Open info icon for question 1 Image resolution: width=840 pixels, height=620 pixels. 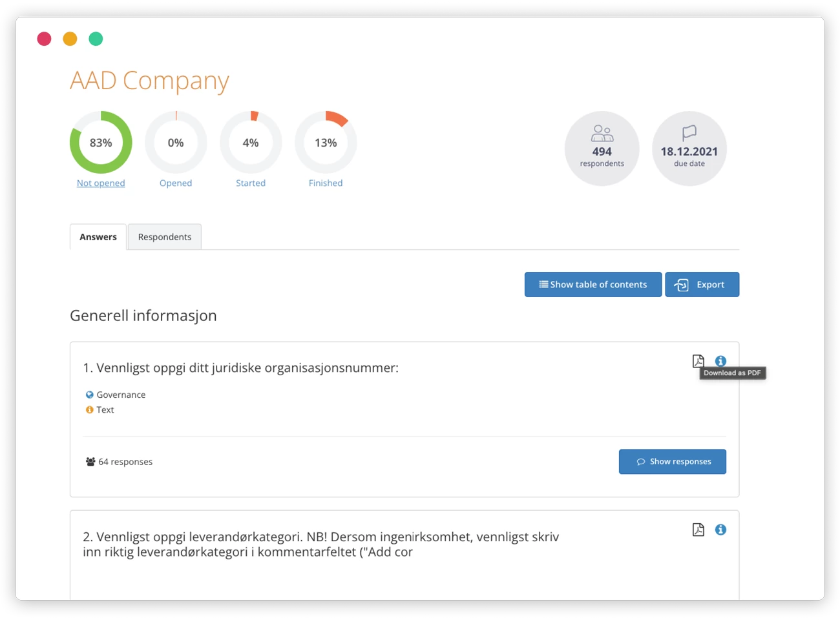pyautogui.click(x=720, y=361)
